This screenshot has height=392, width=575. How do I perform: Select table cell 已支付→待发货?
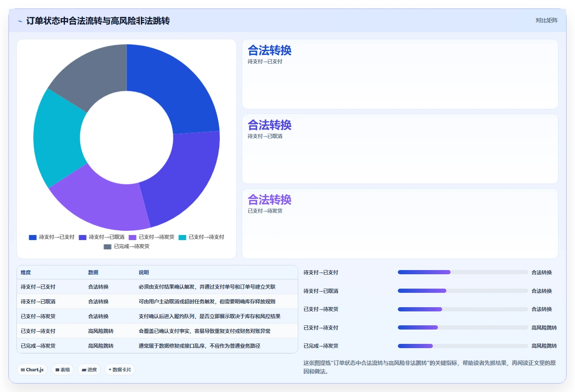38,316
